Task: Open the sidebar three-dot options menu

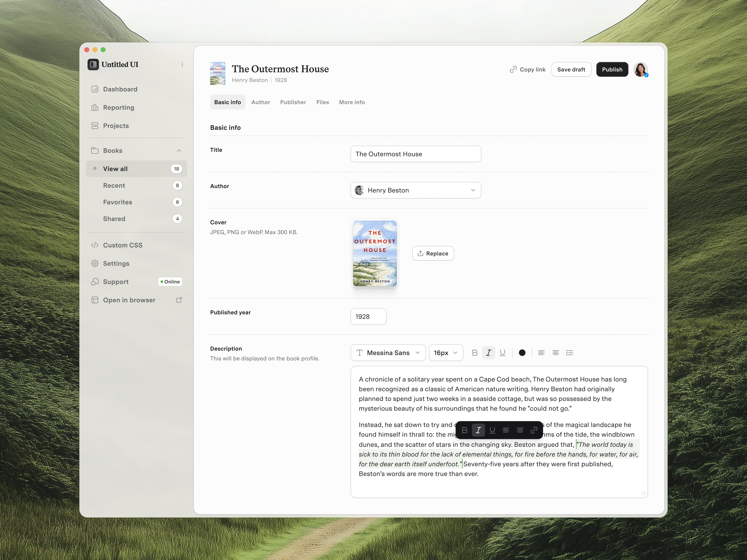Action: pos(182,65)
